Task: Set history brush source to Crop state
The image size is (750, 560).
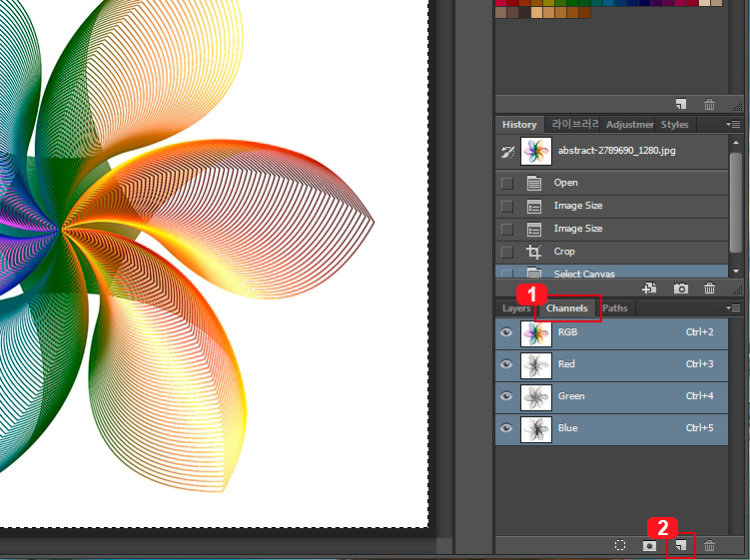Action: pos(507,252)
